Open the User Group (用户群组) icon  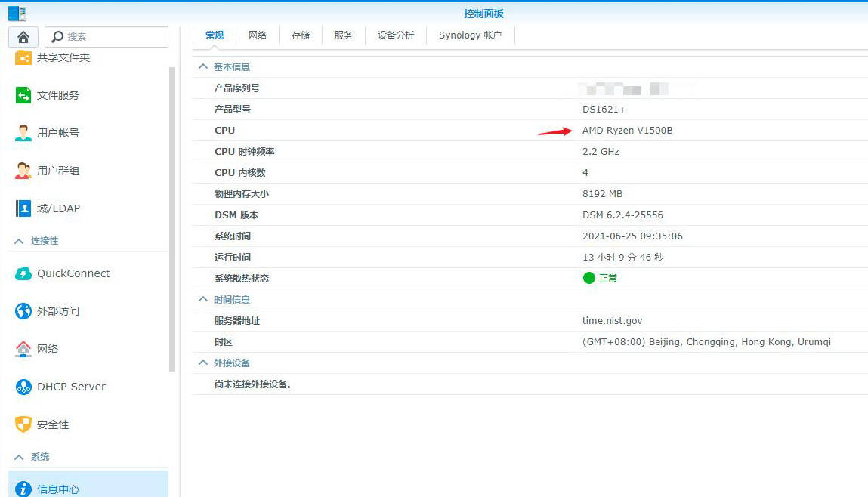(x=23, y=171)
